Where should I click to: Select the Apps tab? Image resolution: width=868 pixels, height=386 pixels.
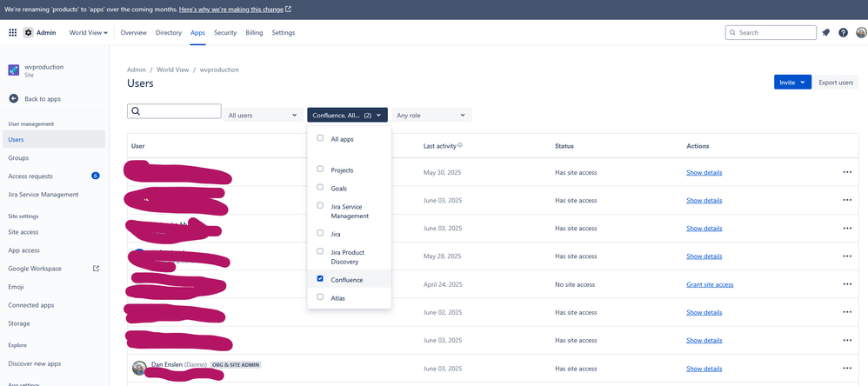pyautogui.click(x=198, y=33)
